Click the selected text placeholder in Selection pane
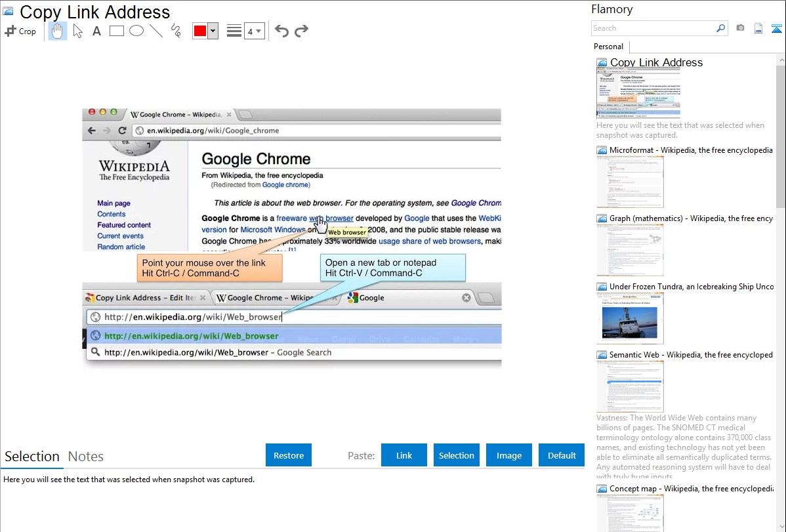The image size is (786, 532). [x=129, y=480]
